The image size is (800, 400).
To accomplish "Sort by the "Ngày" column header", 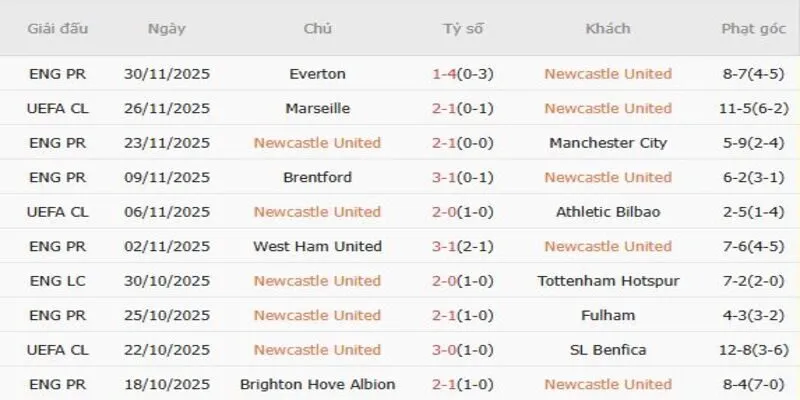I will coord(166,28).
